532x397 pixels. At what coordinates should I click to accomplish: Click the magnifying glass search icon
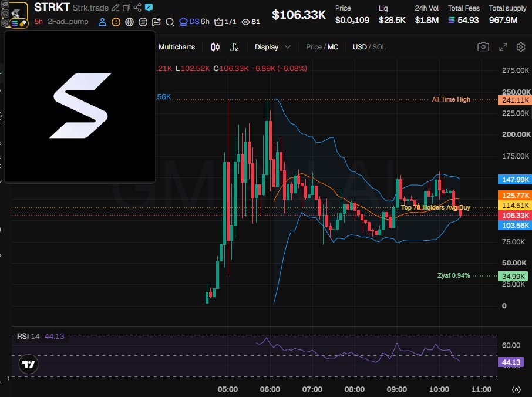click(170, 22)
